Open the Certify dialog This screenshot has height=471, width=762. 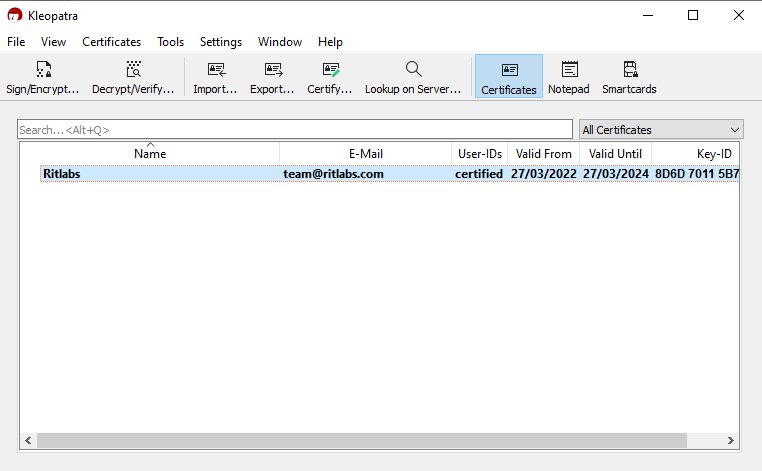pyautogui.click(x=329, y=77)
